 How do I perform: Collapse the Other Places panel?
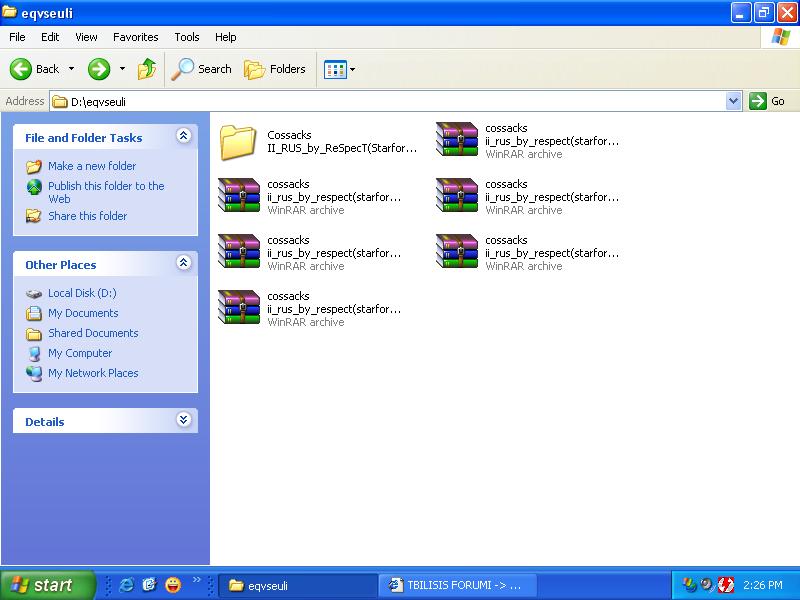coord(184,263)
